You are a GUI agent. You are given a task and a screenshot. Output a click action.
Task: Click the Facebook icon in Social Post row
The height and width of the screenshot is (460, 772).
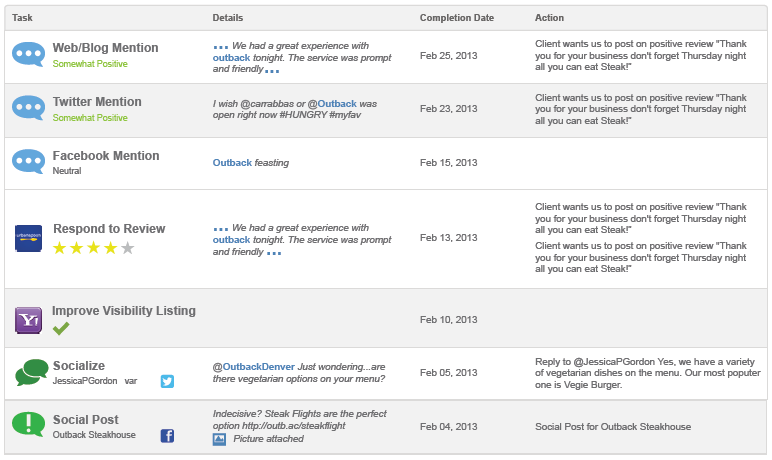(x=167, y=435)
